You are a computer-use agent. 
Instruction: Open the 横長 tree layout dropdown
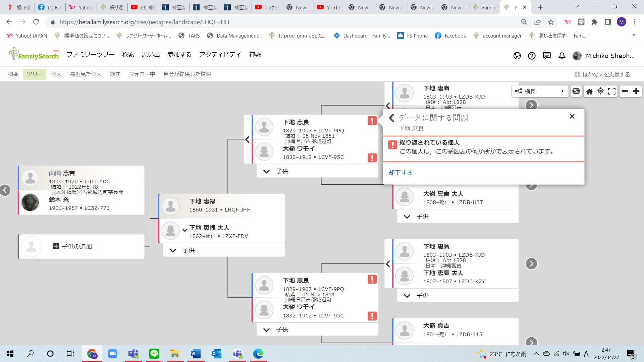pos(540,91)
